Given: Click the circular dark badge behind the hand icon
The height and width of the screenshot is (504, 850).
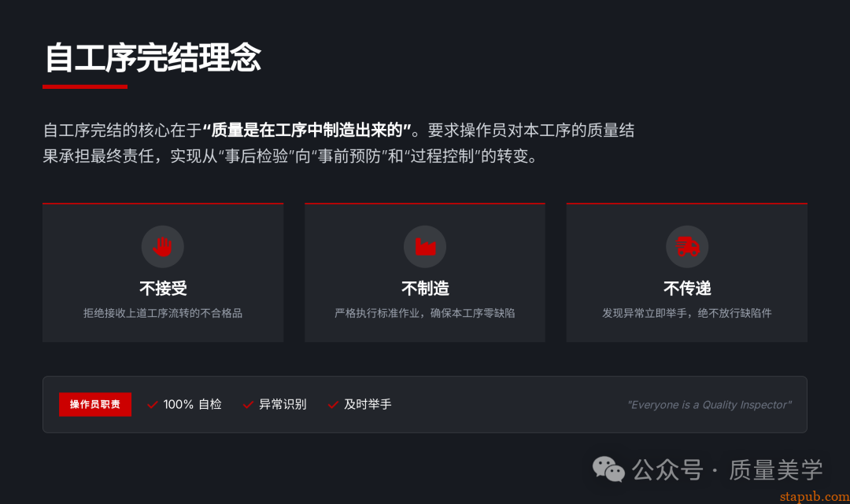Looking at the screenshot, I should [x=162, y=246].
